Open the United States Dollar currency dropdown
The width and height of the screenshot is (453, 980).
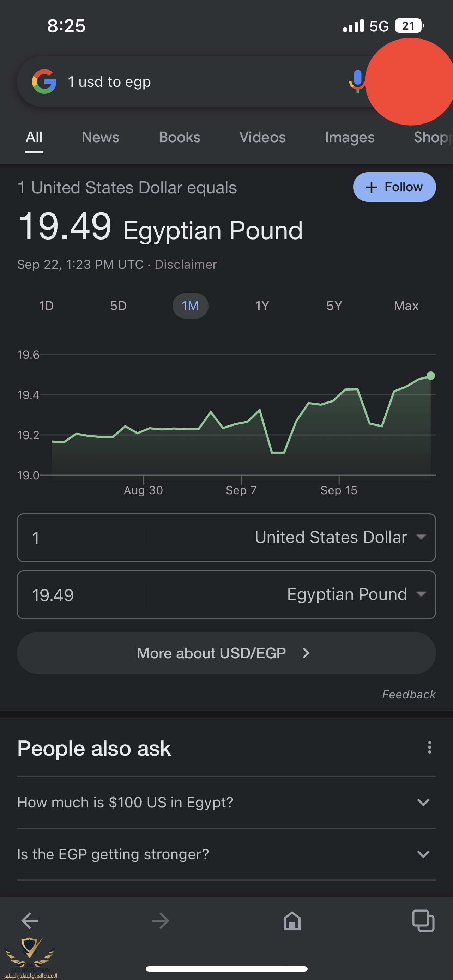(340, 537)
